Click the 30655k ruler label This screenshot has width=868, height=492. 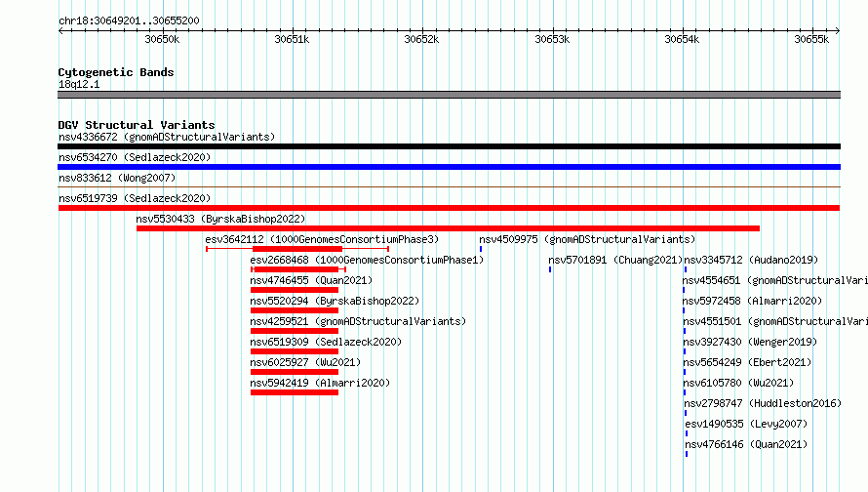tap(811, 39)
